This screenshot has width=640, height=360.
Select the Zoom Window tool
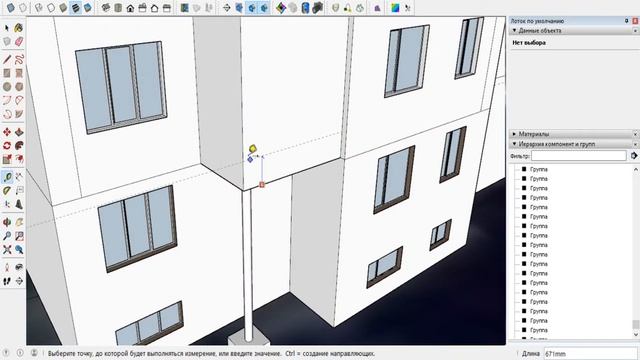[x=19, y=236]
